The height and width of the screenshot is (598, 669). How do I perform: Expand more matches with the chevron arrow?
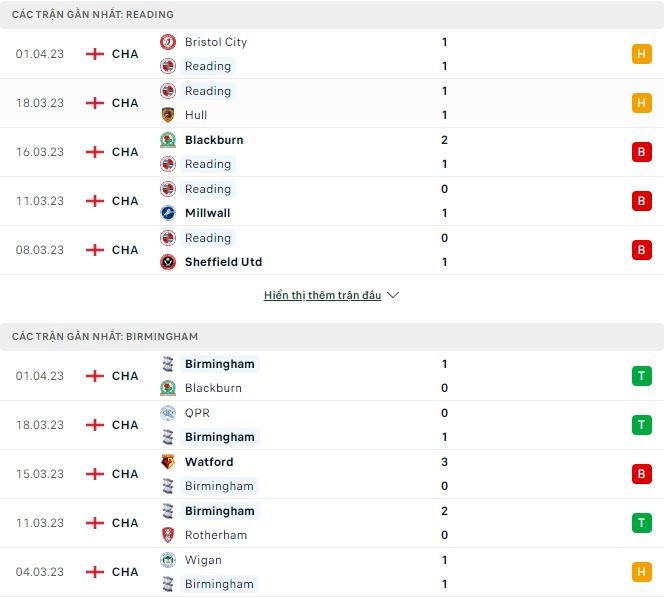pos(393,296)
